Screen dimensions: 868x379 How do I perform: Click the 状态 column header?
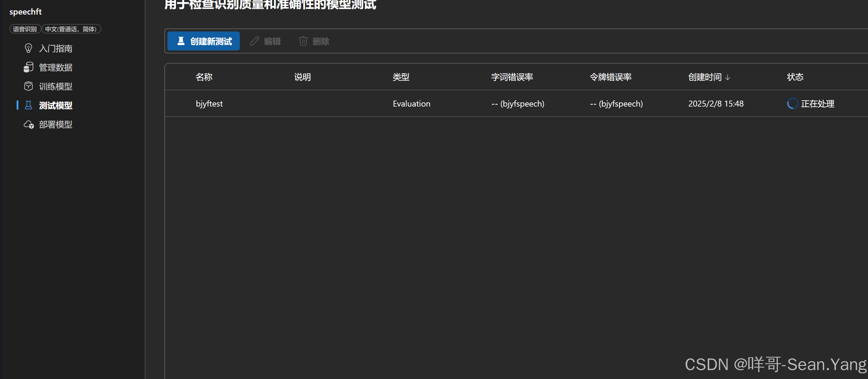[x=795, y=77]
